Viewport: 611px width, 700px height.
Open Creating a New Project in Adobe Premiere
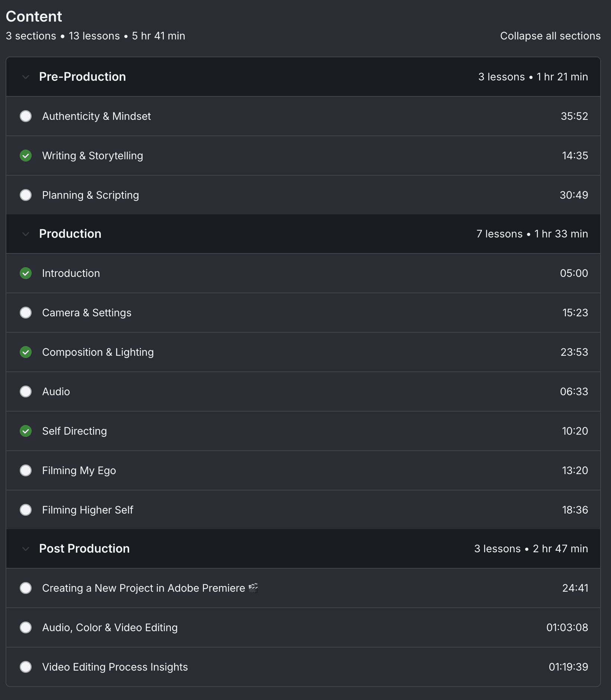[x=144, y=588]
